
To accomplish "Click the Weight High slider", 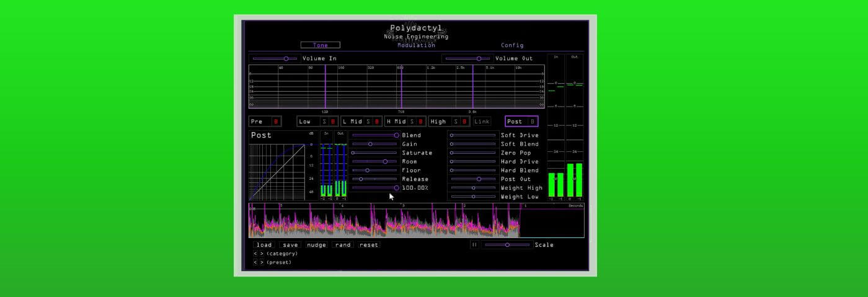I will click(x=473, y=188).
